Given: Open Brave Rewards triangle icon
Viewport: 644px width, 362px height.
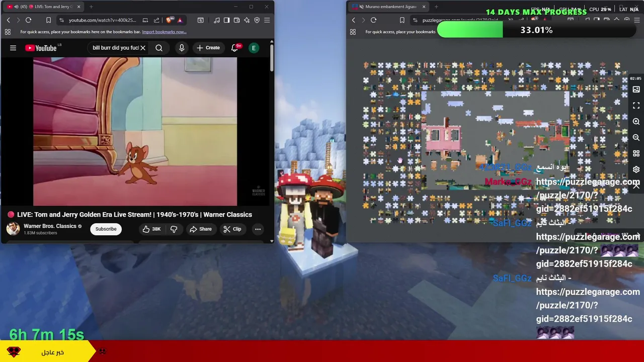Looking at the screenshot, I should (180, 20).
